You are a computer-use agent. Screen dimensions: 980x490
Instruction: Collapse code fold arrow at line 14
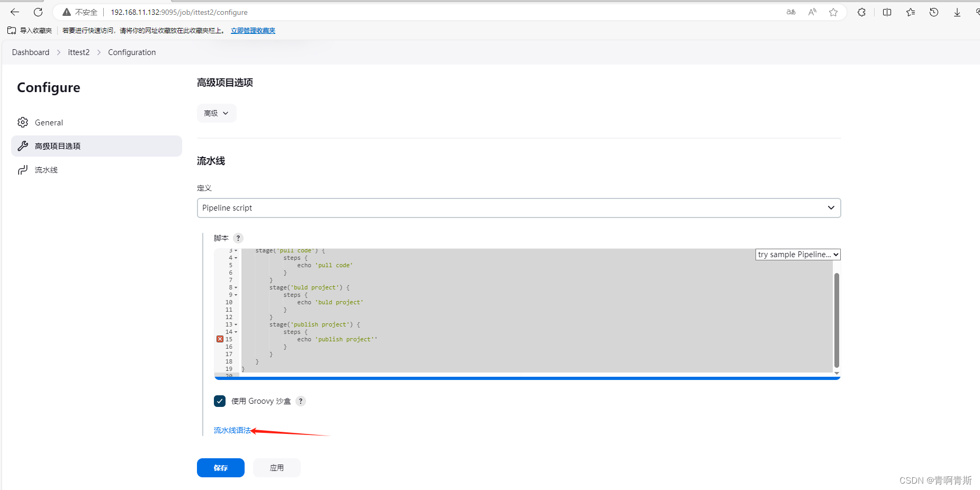(x=236, y=332)
